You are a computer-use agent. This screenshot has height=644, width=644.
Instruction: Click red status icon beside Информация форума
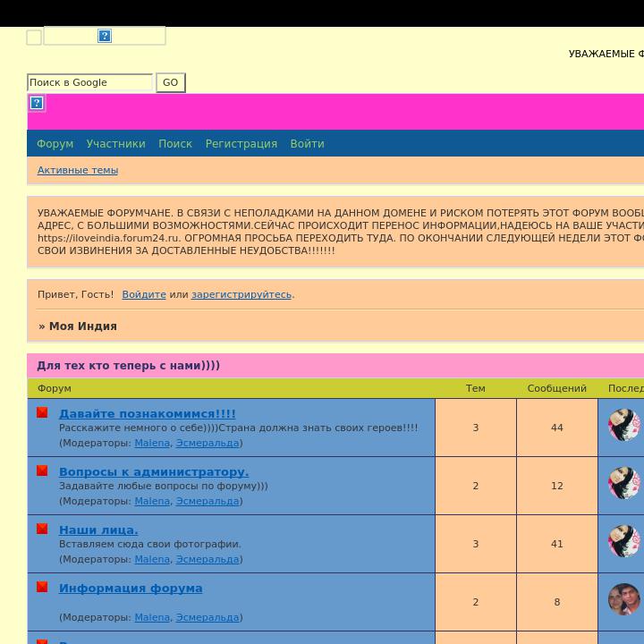click(x=42, y=587)
